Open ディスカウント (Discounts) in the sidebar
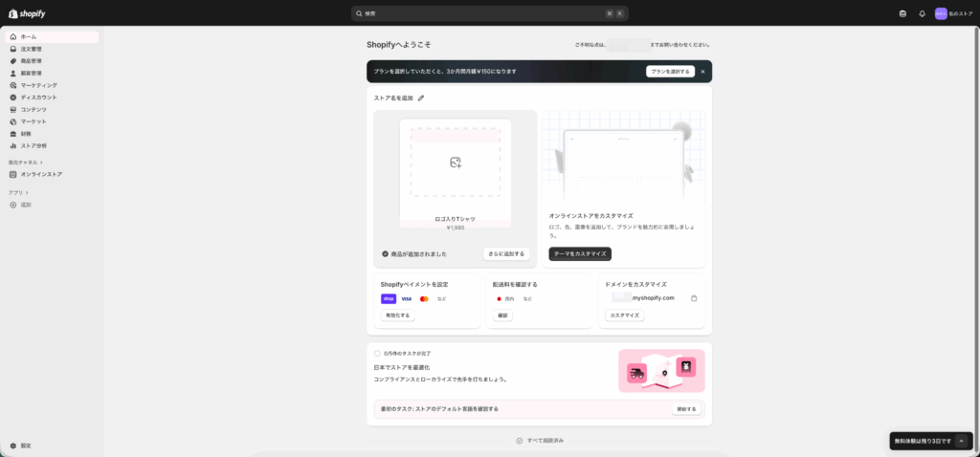 point(38,98)
